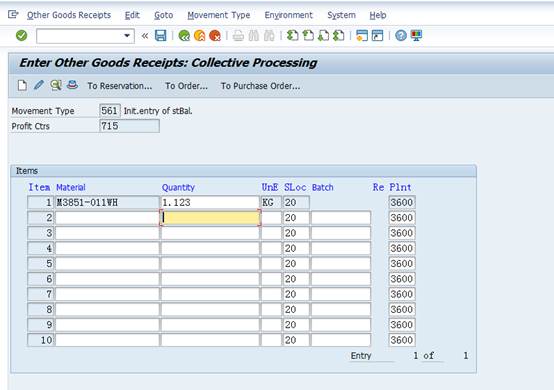
Task: Click the New Item blank page icon
Action: coord(22,85)
